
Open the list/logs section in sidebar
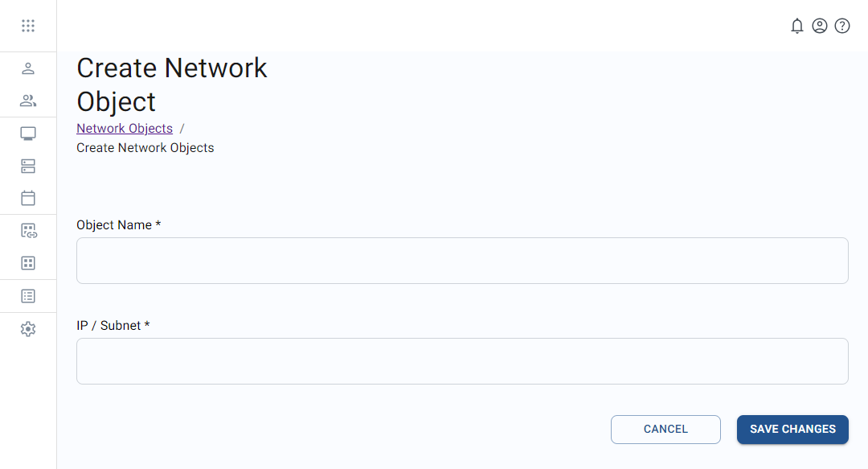(x=28, y=295)
